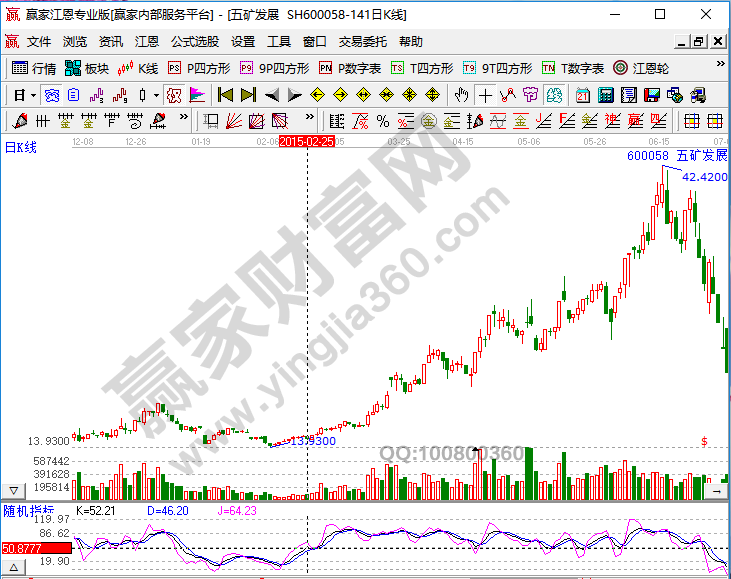
Task: Open the T四方形 tool
Action: 422,69
